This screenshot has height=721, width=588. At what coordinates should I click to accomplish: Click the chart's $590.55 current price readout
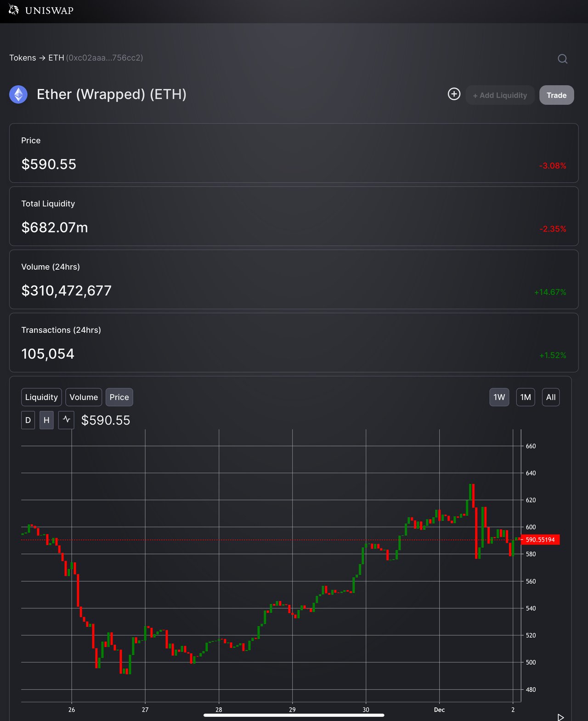click(x=106, y=420)
